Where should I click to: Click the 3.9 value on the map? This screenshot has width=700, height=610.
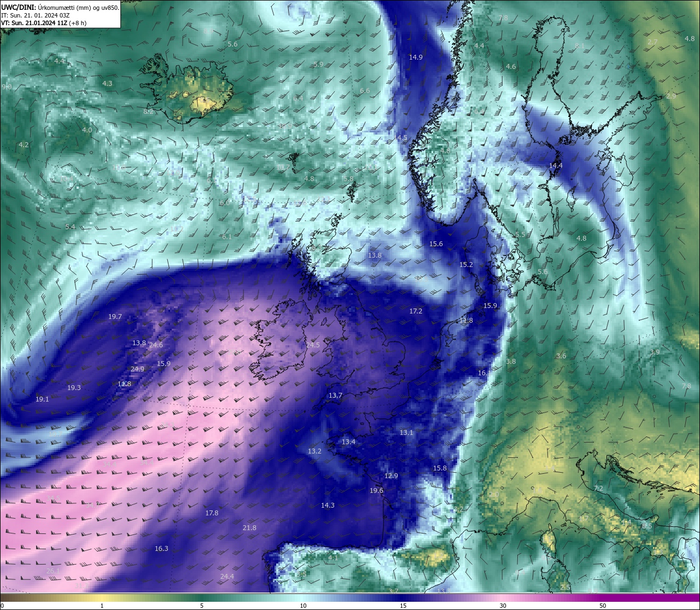(655, 352)
